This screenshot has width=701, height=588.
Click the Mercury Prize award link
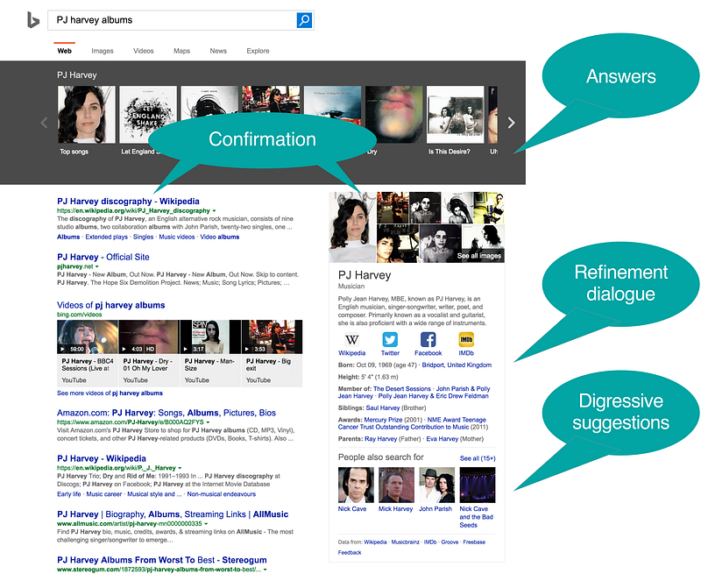click(x=383, y=421)
